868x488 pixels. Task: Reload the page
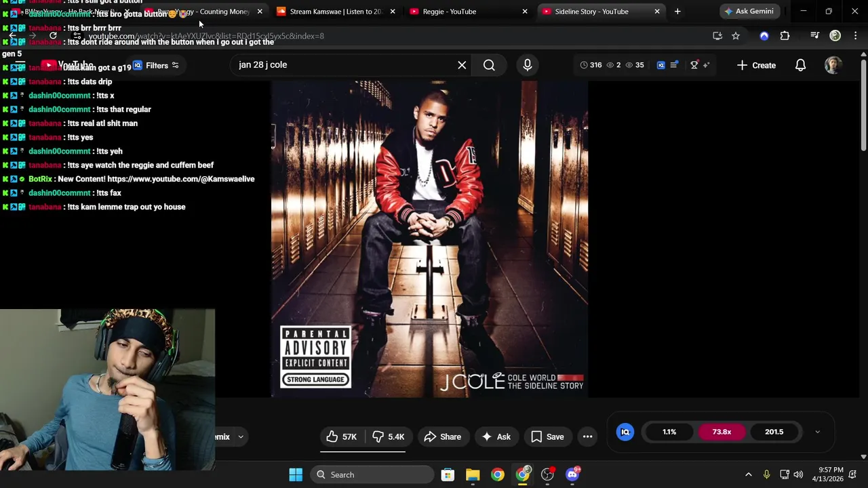tap(53, 36)
